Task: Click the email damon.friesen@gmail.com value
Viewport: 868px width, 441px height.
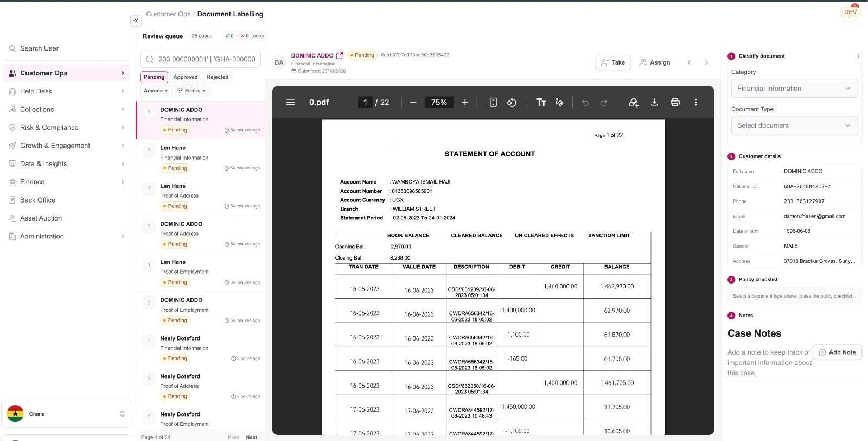Action: point(814,216)
